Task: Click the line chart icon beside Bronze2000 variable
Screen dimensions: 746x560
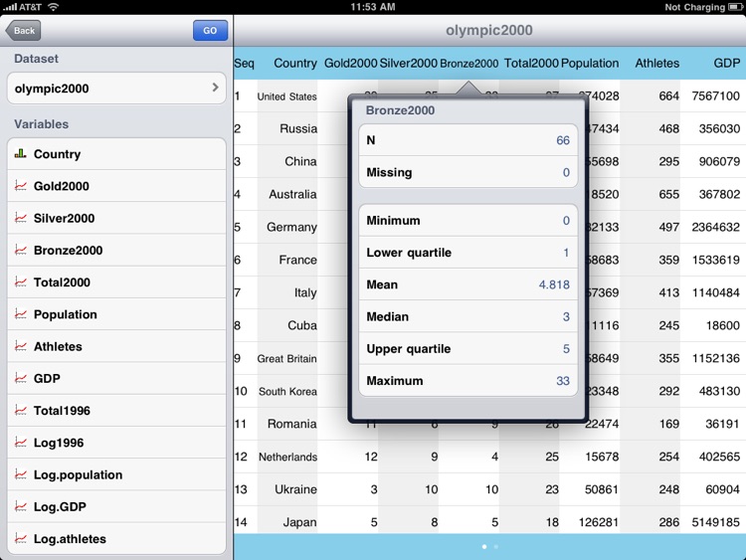Action: 21,251
